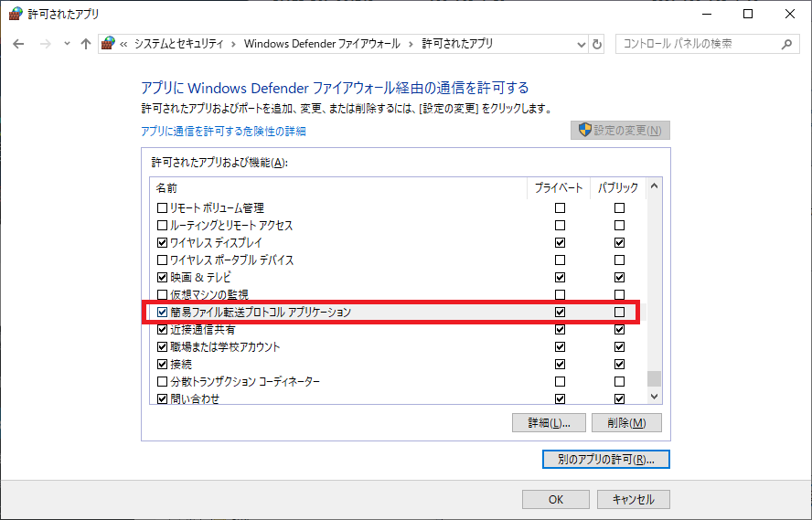Viewport: 812px width, 520px height.
Task: Click the back navigation arrow
Action: tap(18, 44)
